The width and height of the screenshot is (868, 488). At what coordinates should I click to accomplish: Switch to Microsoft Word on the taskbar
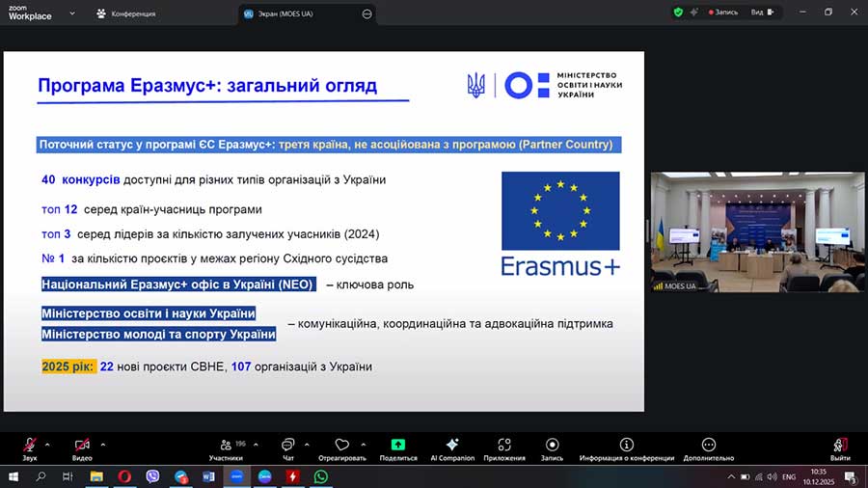208,476
